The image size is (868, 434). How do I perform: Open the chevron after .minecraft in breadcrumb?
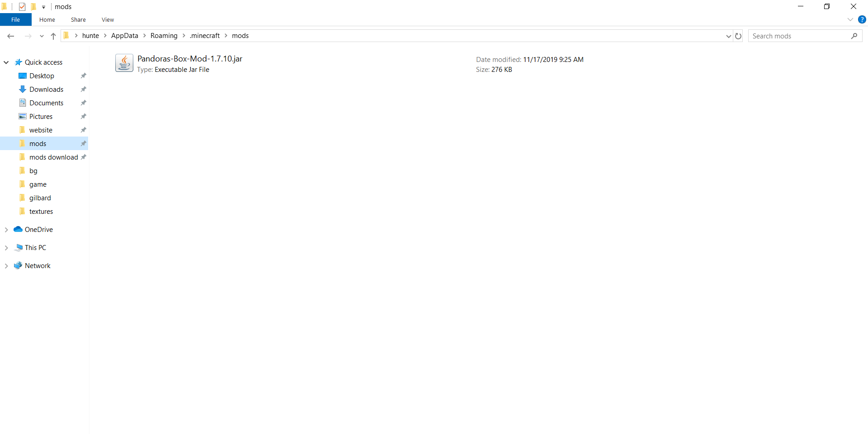click(226, 36)
